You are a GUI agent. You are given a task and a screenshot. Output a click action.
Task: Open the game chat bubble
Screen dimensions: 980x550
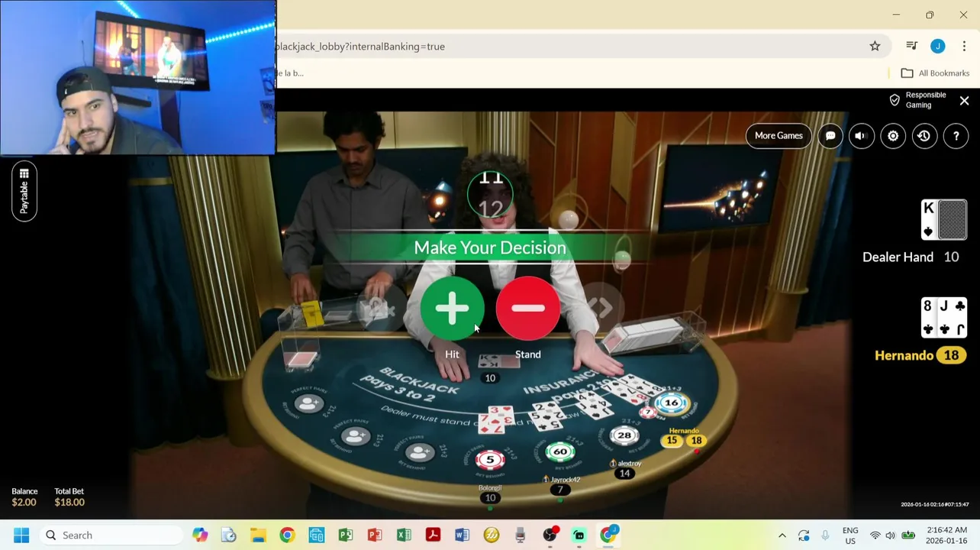pos(830,136)
